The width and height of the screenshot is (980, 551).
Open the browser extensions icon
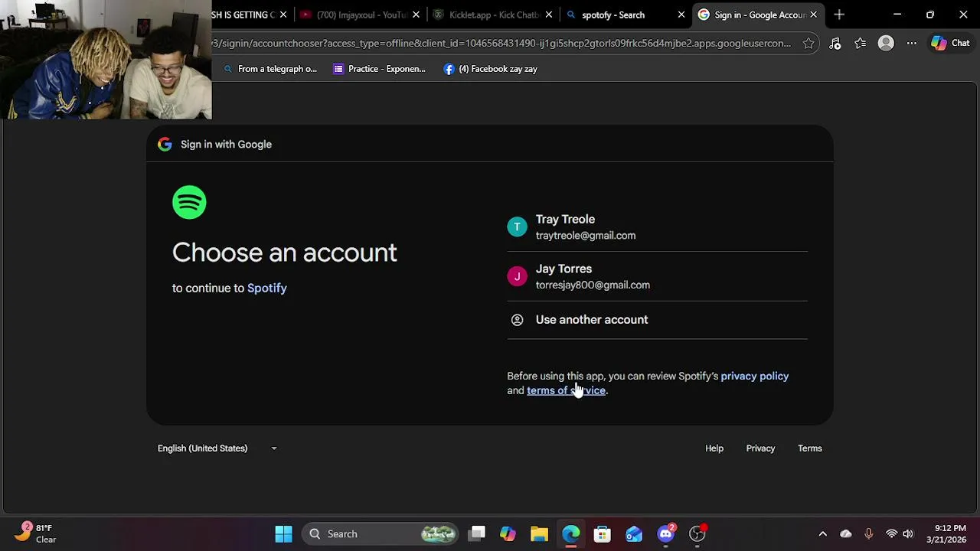835,44
